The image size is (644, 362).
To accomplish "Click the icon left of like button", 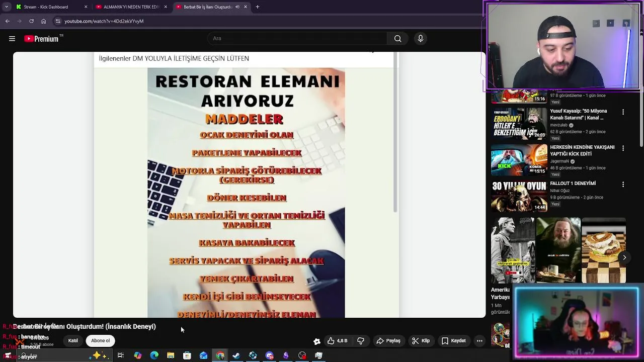I will coord(317,341).
